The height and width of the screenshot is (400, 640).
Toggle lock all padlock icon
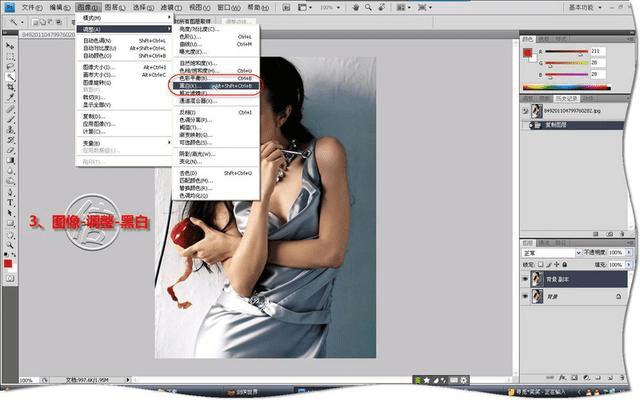point(564,264)
